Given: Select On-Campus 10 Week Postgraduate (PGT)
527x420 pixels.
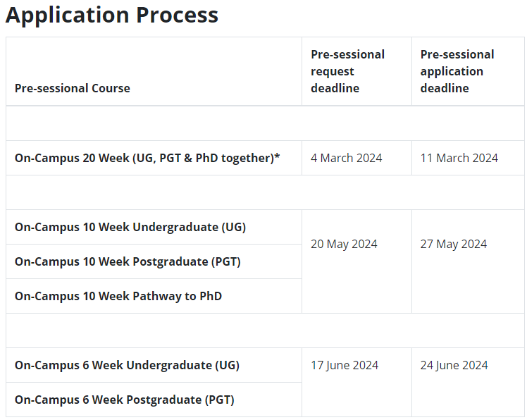Looking at the screenshot, I should coord(128,261).
